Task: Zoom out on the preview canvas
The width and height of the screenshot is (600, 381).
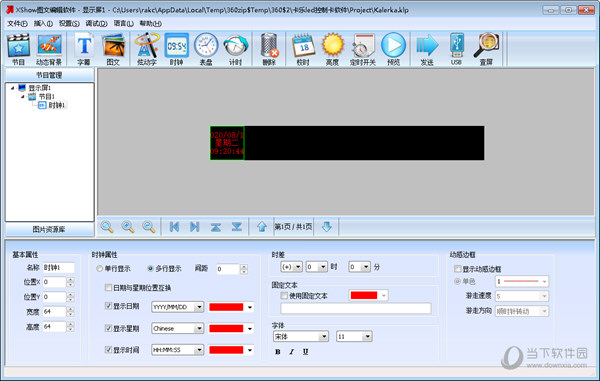Action: point(148,227)
